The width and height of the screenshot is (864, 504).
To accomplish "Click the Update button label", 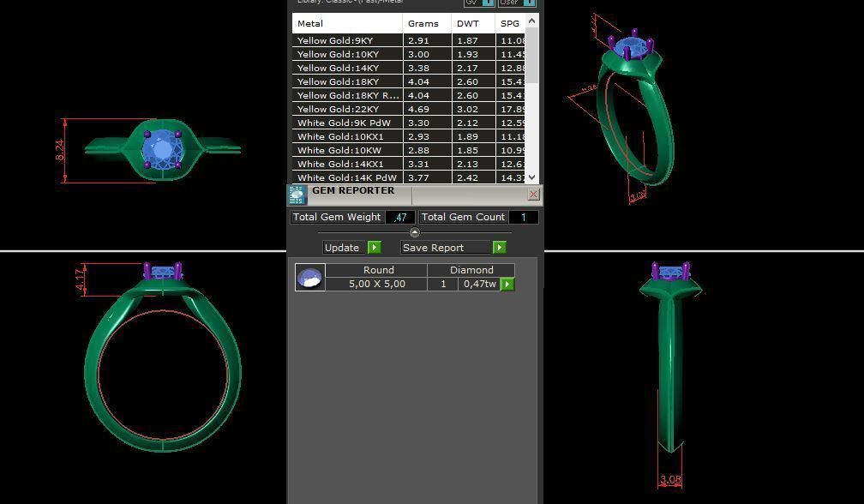I will 342,248.
